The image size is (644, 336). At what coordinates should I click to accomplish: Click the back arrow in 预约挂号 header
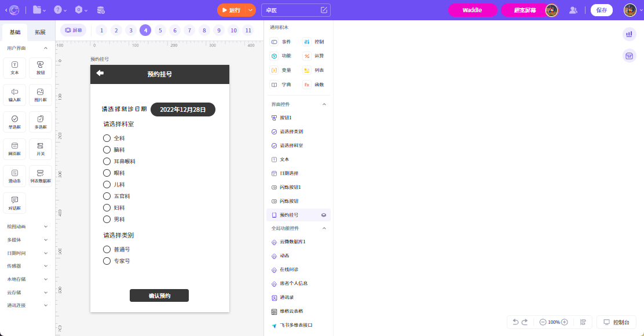pos(100,73)
